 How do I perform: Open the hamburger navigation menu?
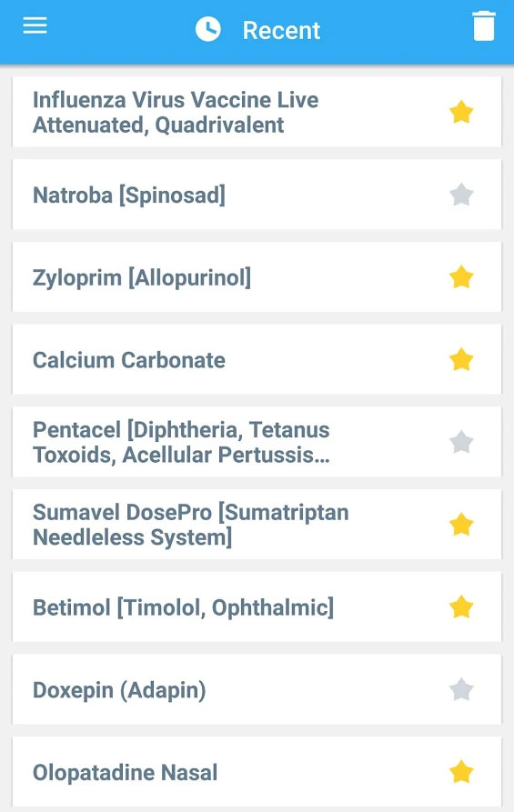(35, 25)
